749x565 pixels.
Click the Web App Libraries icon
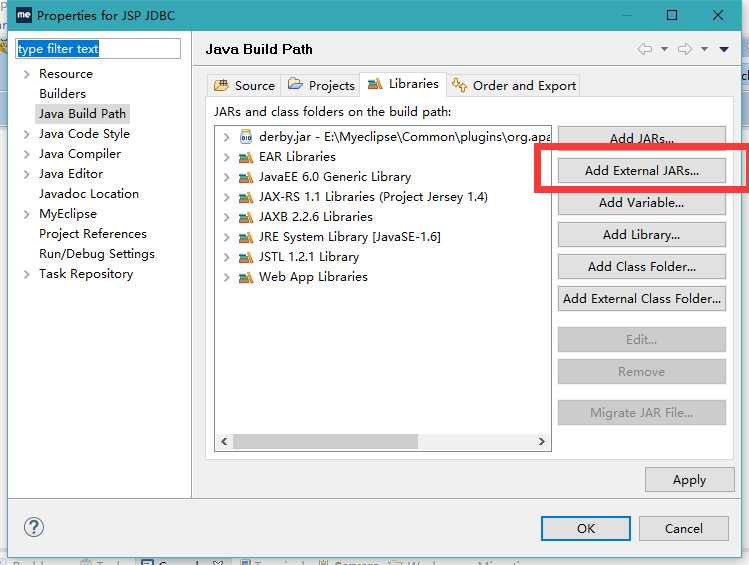tap(246, 277)
